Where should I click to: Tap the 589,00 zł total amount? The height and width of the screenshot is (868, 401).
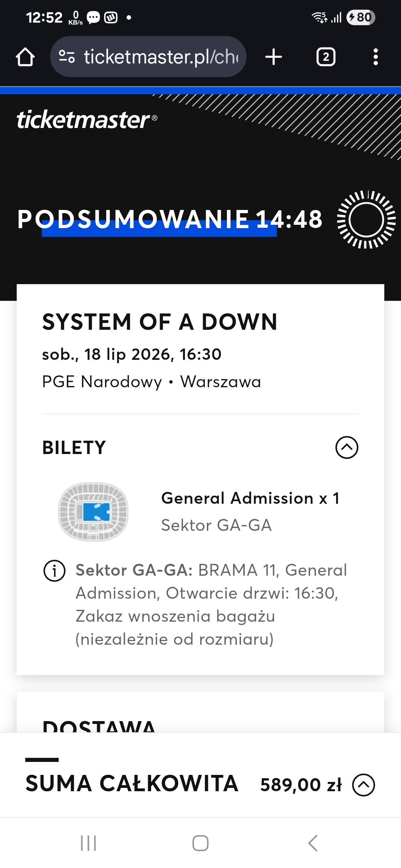click(x=301, y=785)
